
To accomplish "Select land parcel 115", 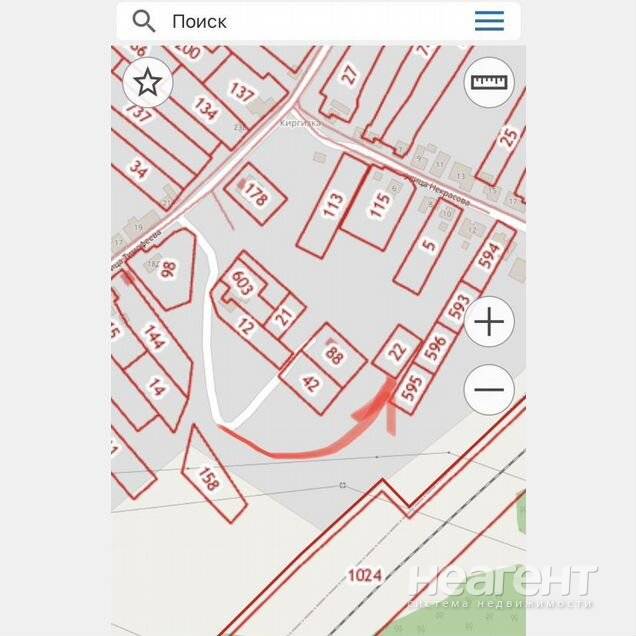I will tap(378, 206).
